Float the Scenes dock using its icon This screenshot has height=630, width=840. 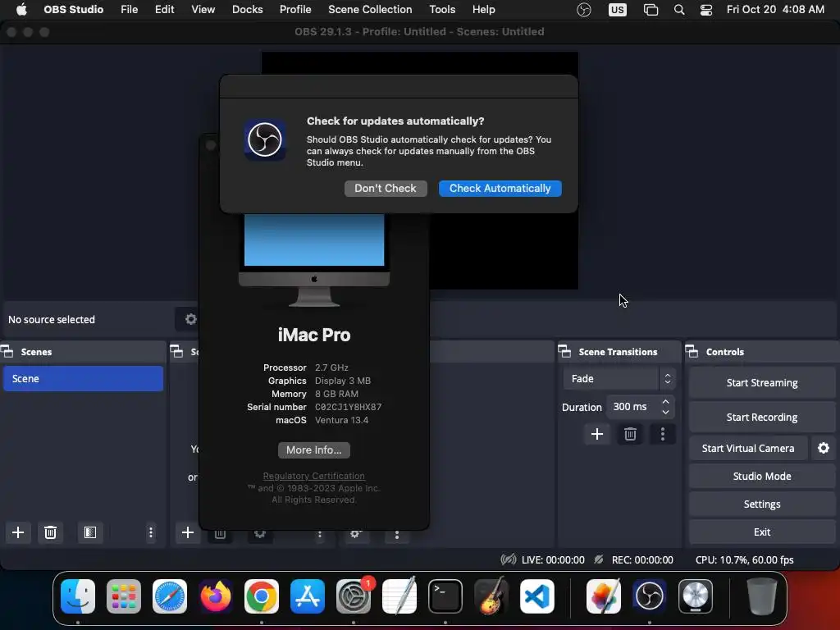7,351
